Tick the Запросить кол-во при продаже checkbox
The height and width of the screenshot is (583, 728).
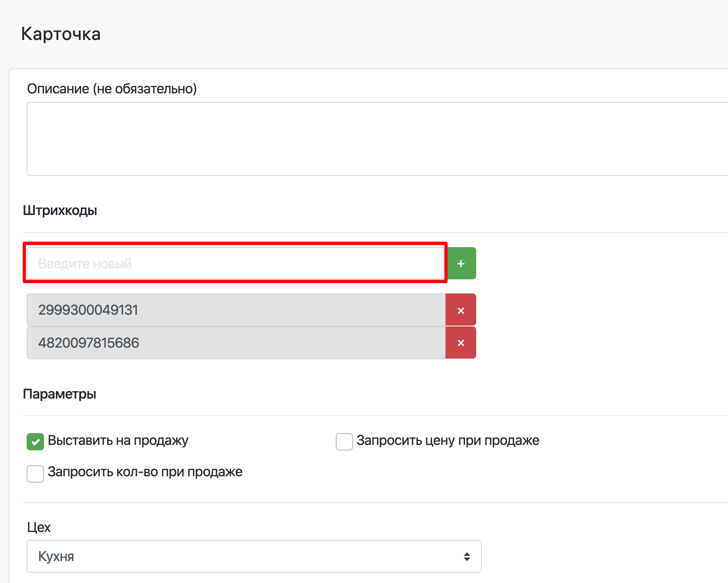(35, 474)
